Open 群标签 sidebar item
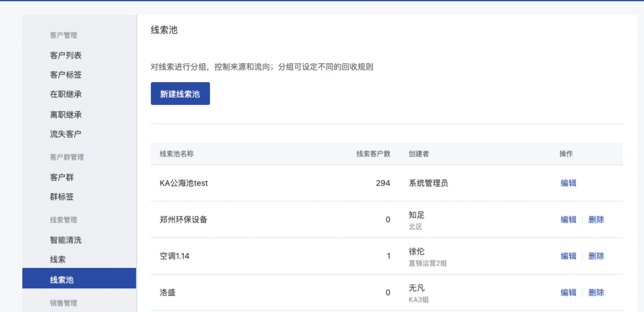 tap(62, 197)
